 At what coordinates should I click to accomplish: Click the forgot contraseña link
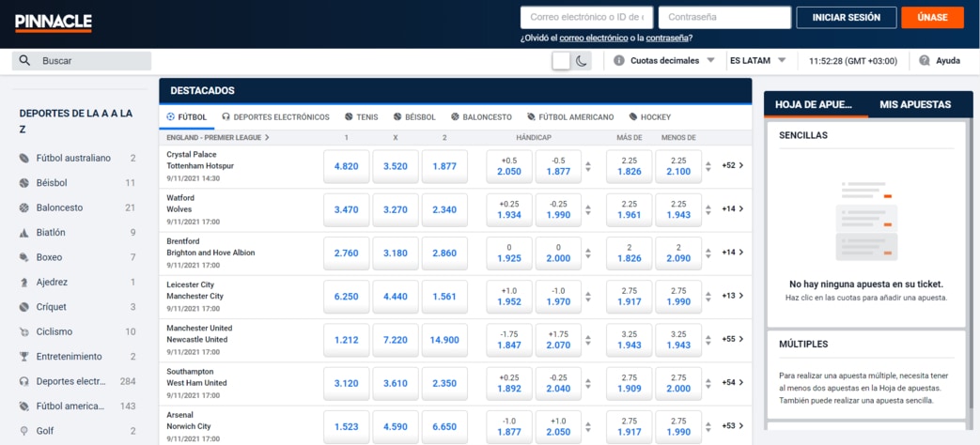pos(667,38)
